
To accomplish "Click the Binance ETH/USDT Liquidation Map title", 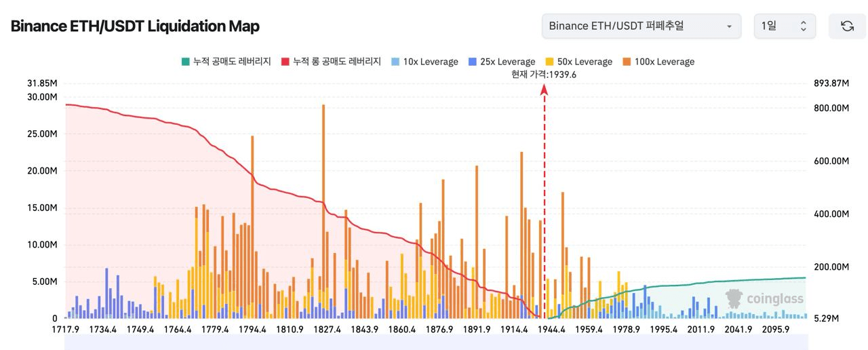I will 135,26.
